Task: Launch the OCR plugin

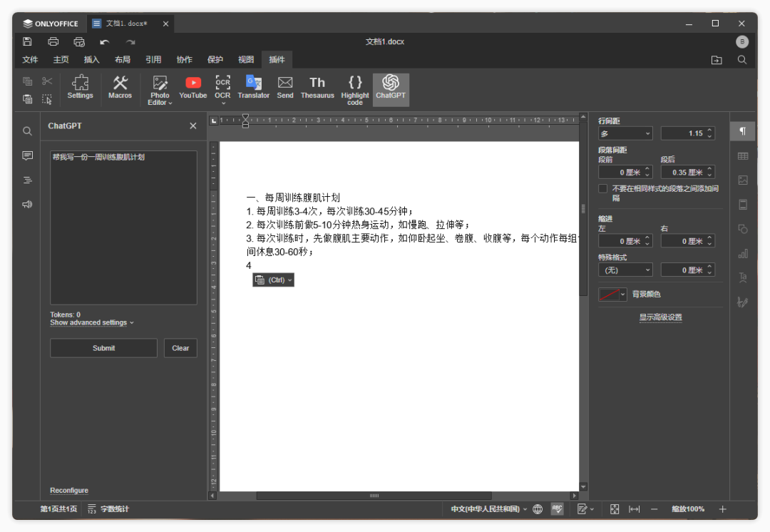Action: (222, 88)
